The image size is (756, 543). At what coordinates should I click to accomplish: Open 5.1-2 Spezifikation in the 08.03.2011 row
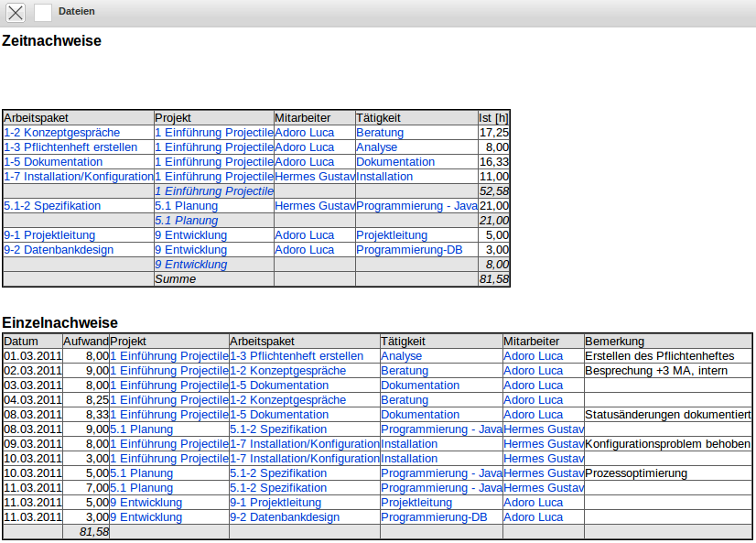[x=278, y=429]
